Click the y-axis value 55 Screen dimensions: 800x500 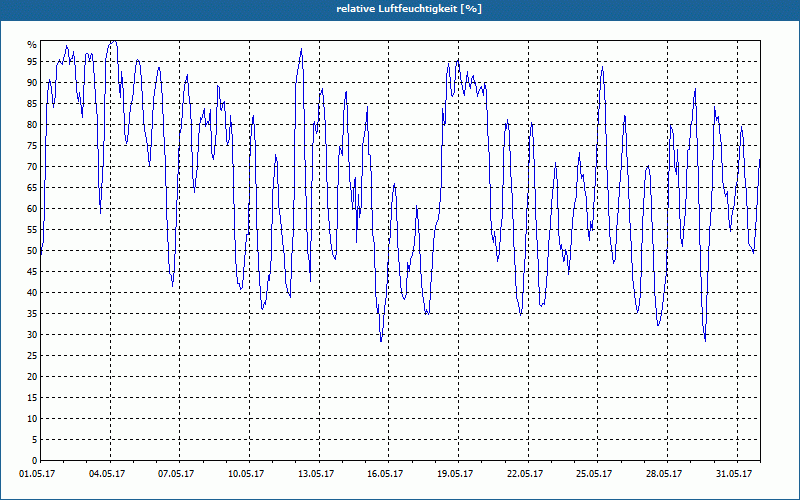click(32, 230)
